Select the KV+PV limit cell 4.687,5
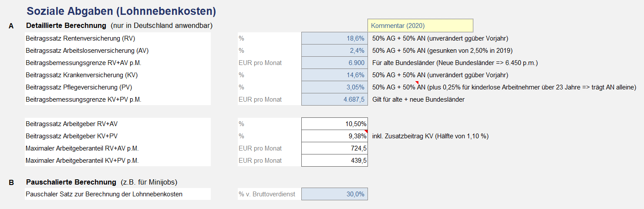644x209 pixels. click(334, 99)
